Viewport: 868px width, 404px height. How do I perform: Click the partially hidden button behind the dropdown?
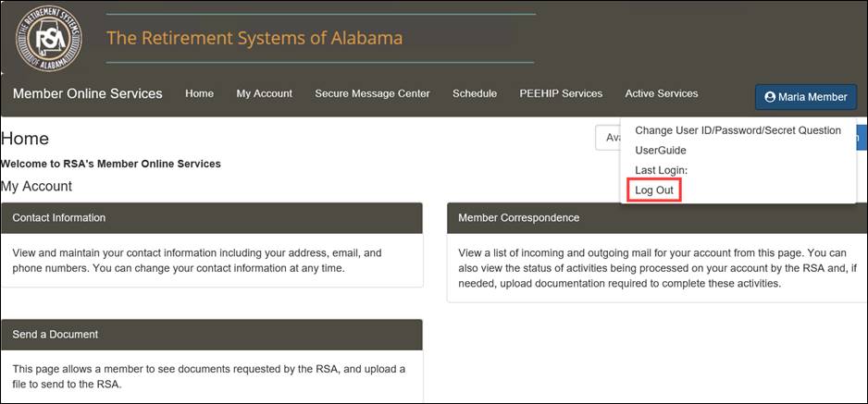[x=608, y=138]
